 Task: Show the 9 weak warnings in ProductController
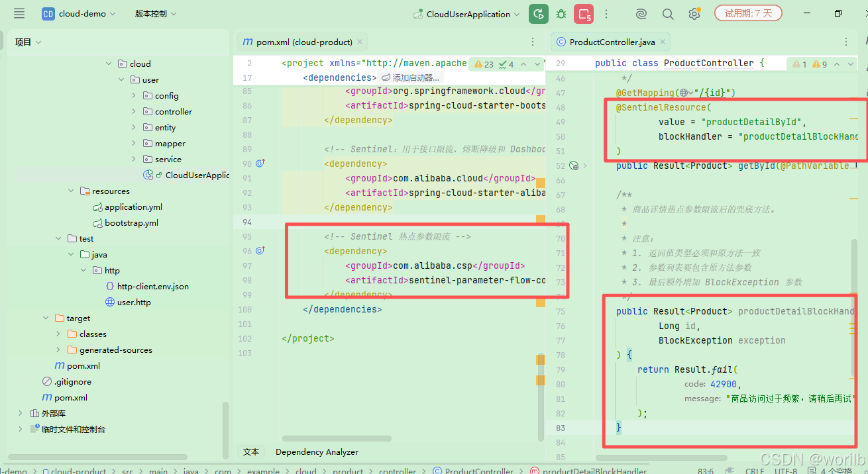click(x=820, y=64)
